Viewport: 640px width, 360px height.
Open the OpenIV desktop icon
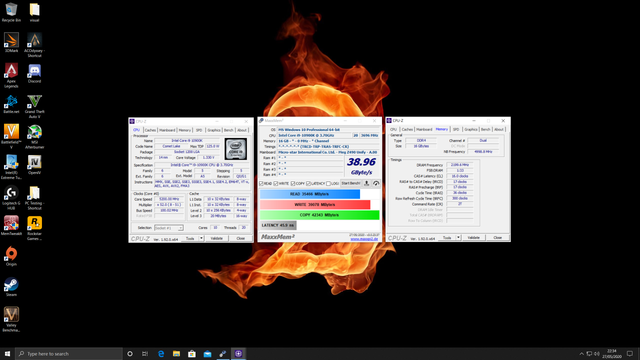[x=34, y=164]
